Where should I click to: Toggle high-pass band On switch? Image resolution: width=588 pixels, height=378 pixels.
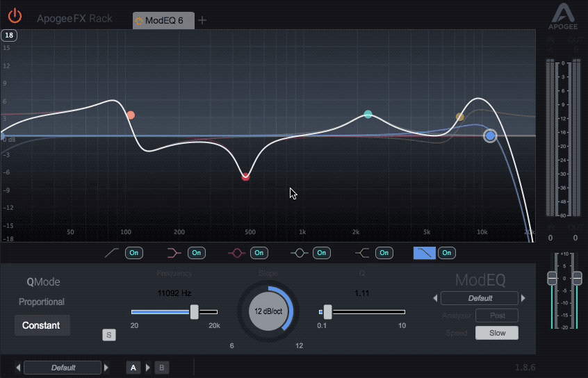(134, 253)
